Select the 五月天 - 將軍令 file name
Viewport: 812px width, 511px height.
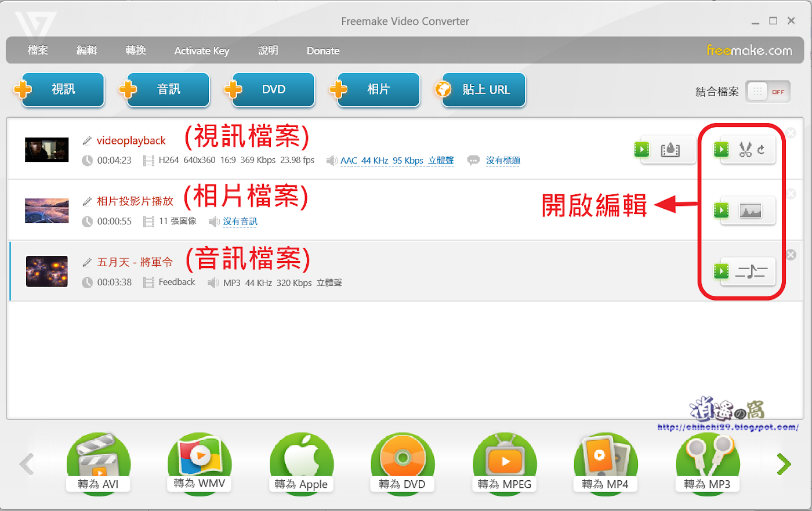point(135,262)
